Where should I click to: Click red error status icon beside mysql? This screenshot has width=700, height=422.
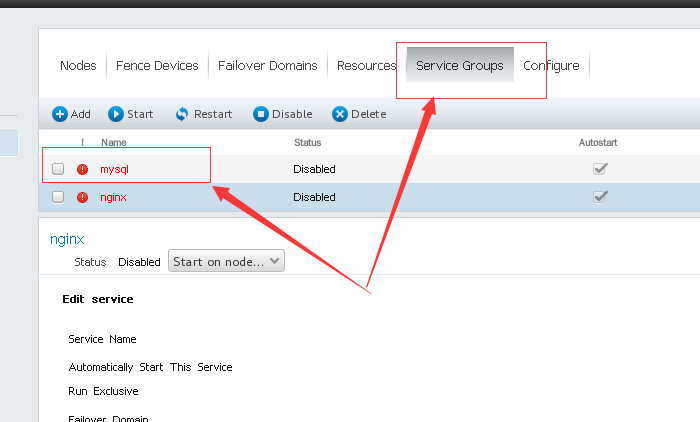(x=83, y=169)
